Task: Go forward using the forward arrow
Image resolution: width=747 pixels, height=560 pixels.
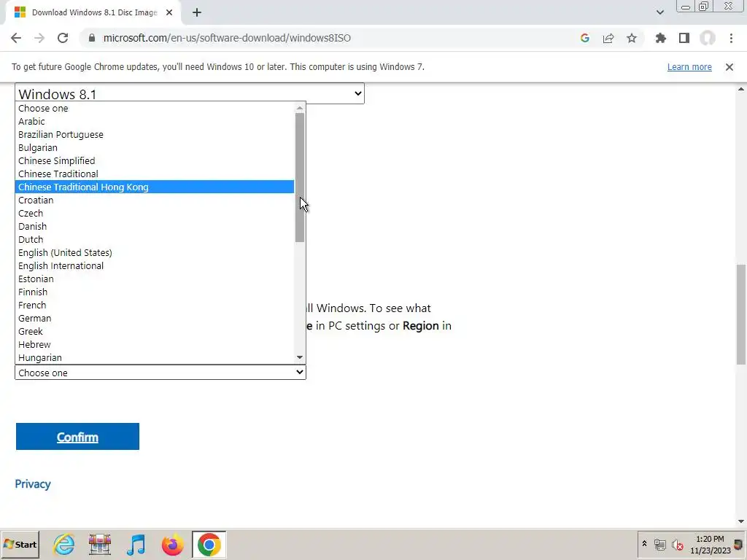Action: click(39, 38)
